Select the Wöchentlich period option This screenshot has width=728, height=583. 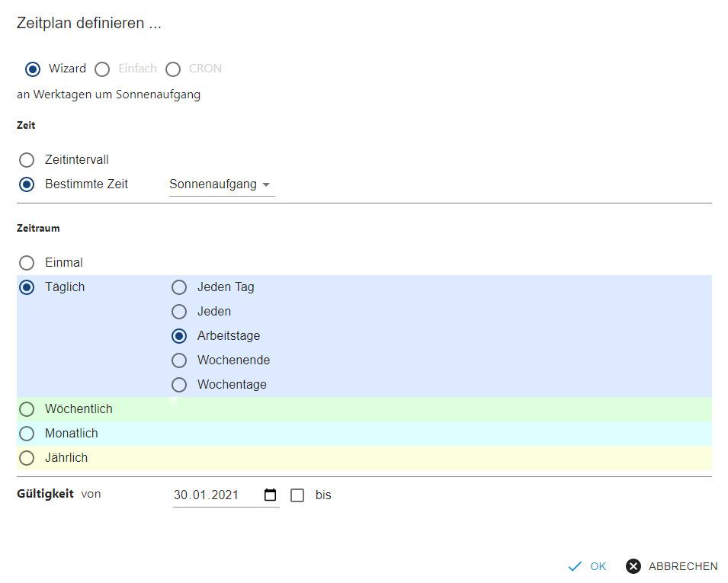click(x=27, y=409)
